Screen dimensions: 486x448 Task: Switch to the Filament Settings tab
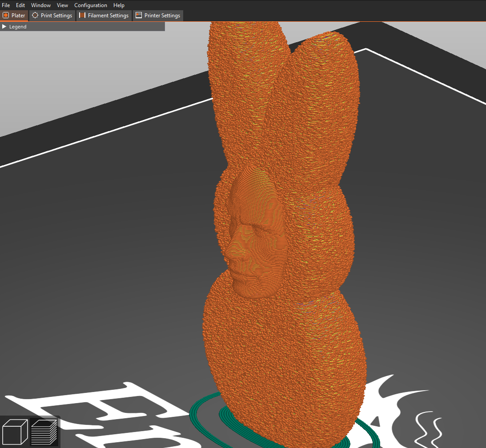pyautogui.click(x=104, y=15)
